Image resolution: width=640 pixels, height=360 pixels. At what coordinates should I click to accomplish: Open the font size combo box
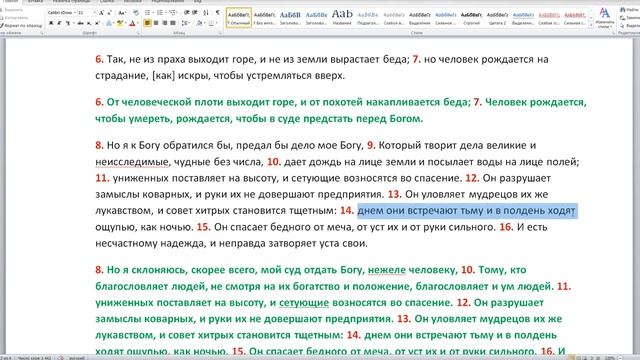(87, 13)
